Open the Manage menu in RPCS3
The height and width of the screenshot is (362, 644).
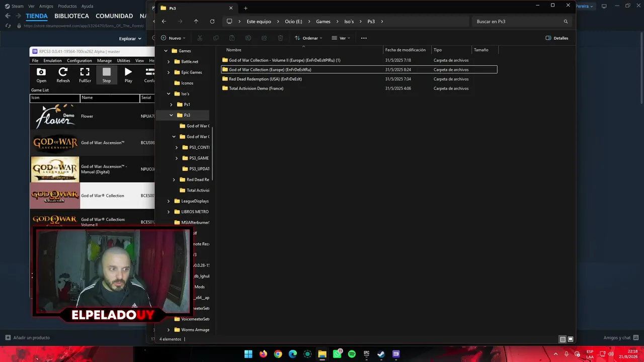tap(104, 61)
